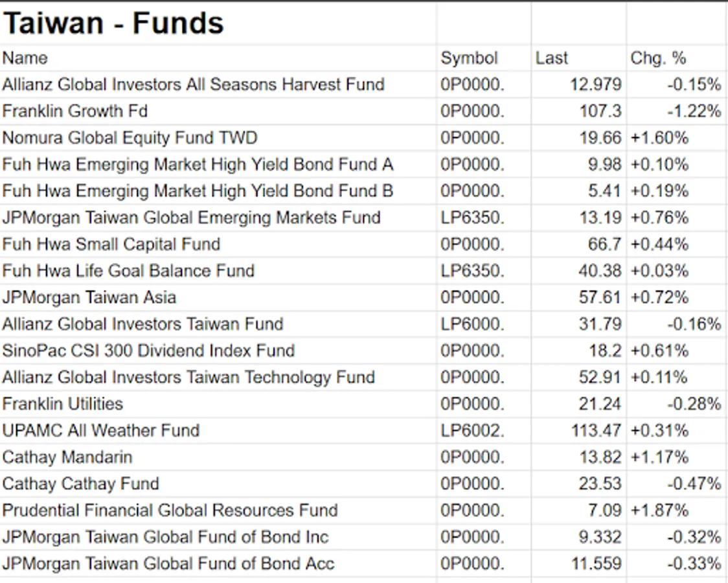Click the "Taiwan - Funds" title cell
The height and width of the screenshot is (583, 728).
113,23
